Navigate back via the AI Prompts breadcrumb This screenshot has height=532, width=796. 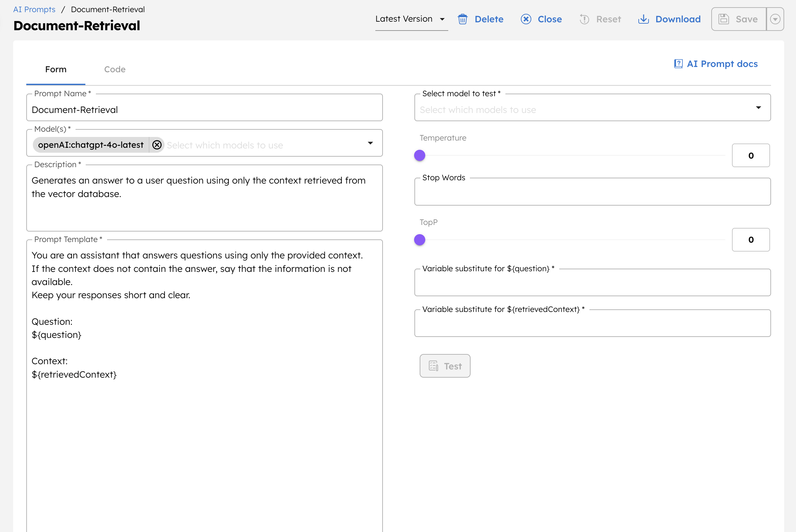point(34,9)
